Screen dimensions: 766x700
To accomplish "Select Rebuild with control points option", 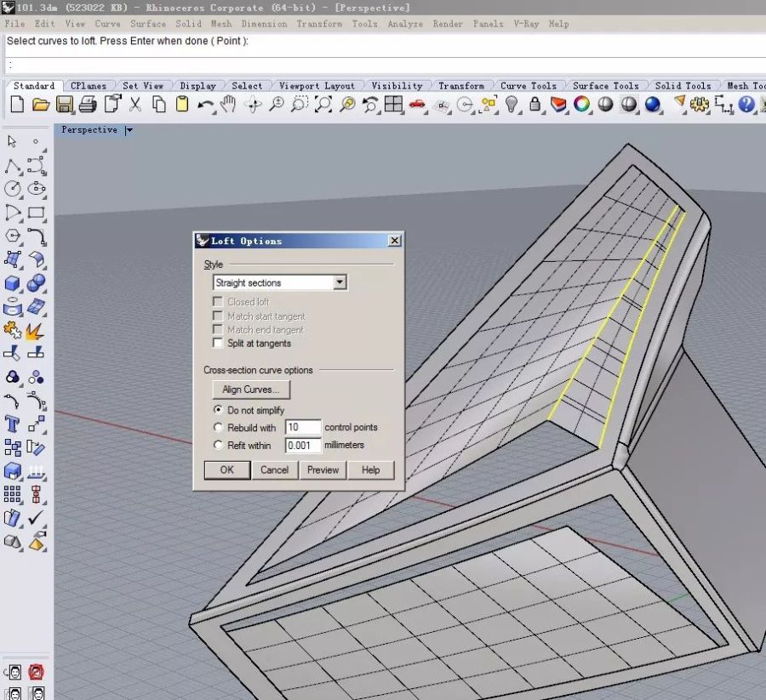I will click(219, 428).
